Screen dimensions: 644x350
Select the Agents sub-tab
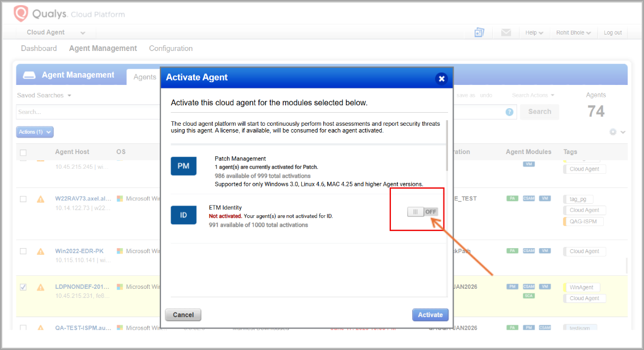144,77
